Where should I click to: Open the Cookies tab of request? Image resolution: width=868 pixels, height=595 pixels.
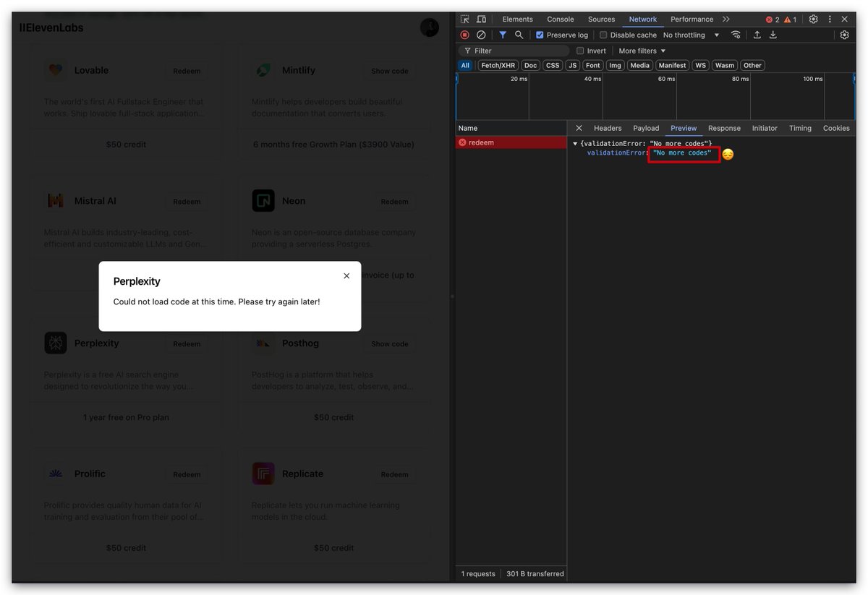click(x=836, y=128)
